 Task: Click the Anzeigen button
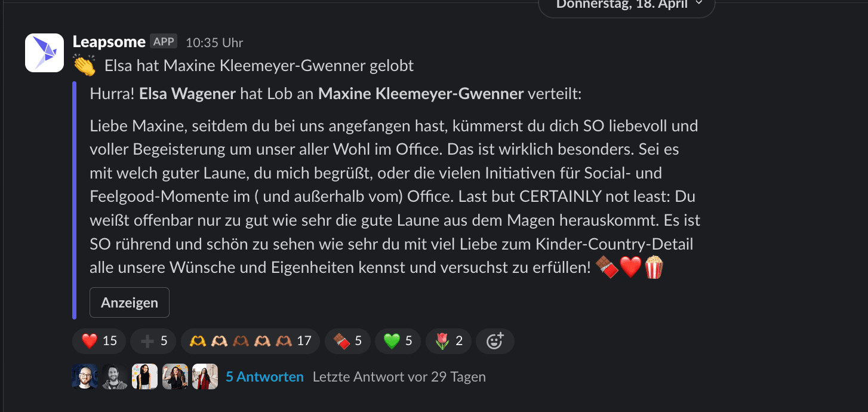pos(130,302)
